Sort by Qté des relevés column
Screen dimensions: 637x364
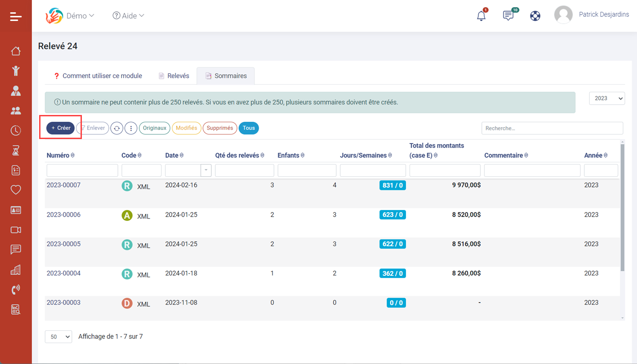240,155
